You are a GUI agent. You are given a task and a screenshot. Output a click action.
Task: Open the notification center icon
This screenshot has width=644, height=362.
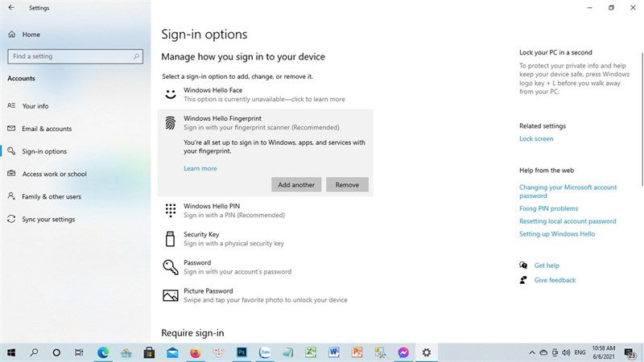630,352
